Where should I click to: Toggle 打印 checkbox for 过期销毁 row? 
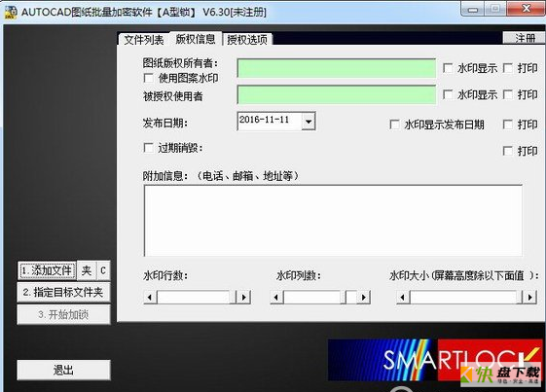pyautogui.click(x=508, y=151)
